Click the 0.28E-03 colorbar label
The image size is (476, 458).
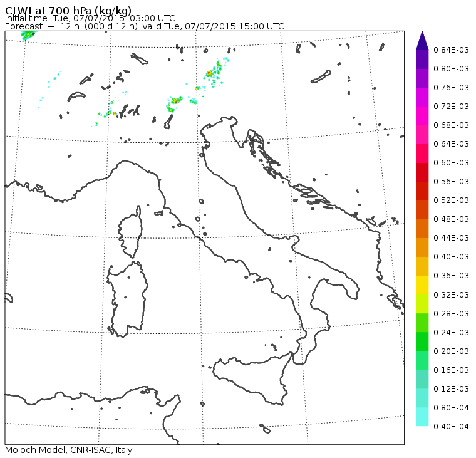[451, 314]
